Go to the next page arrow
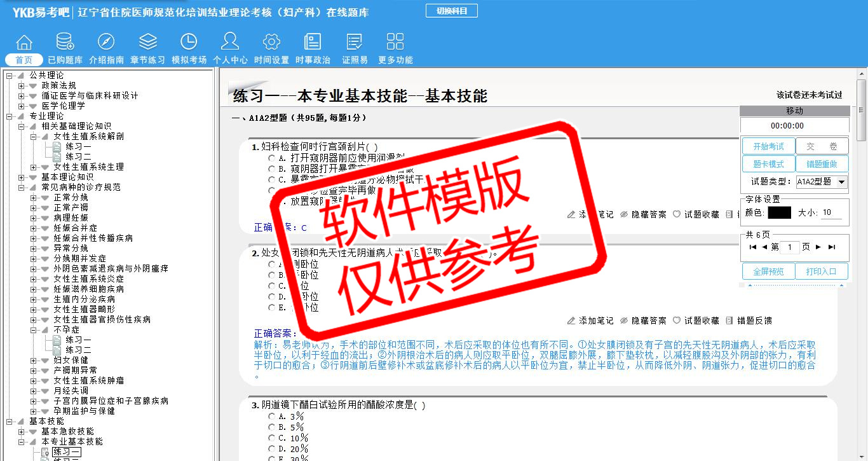This screenshot has height=461, width=868. pyautogui.click(x=818, y=247)
